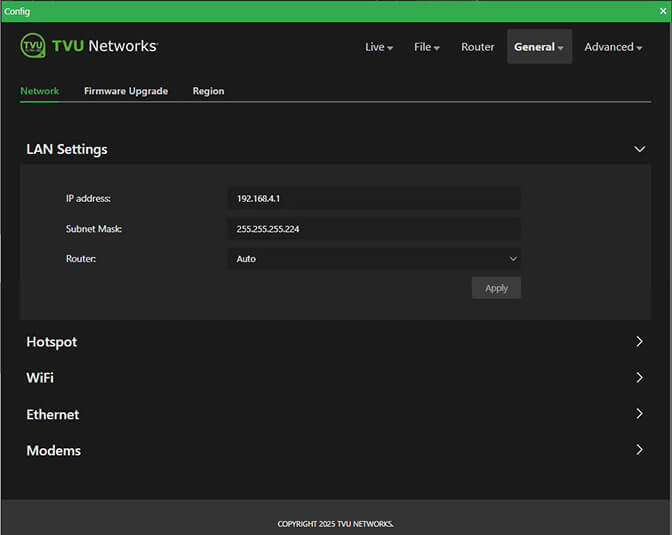Open the General dropdown menu
This screenshot has height=535, width=672.
pyautogui.click(x=539, y=47)
